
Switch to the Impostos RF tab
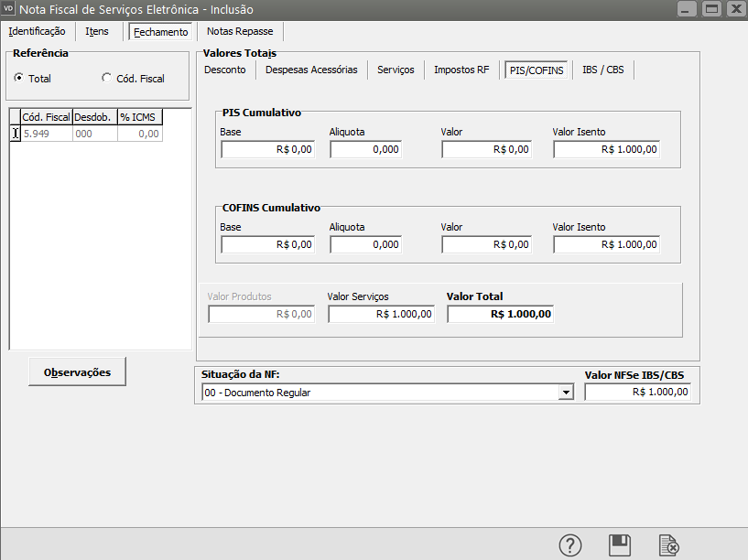(x=461, y=70)
